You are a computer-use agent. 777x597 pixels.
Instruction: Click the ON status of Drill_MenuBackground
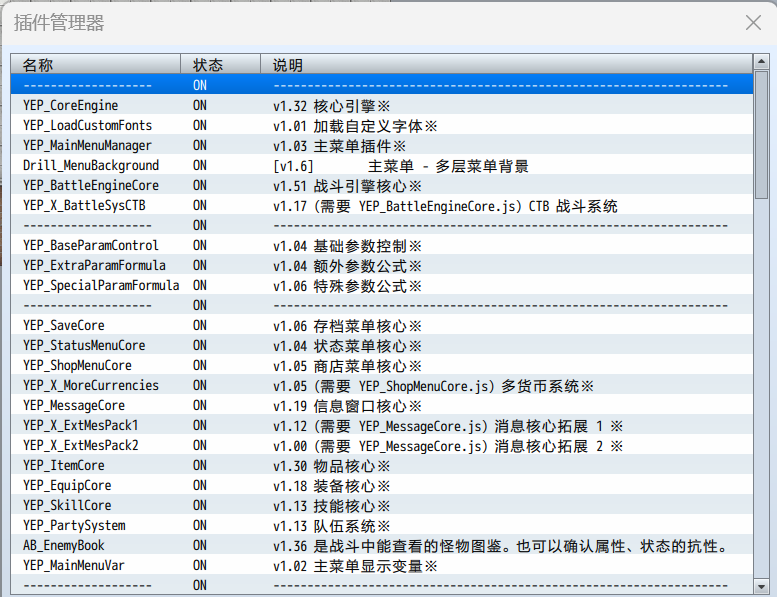tap(200, 165)
